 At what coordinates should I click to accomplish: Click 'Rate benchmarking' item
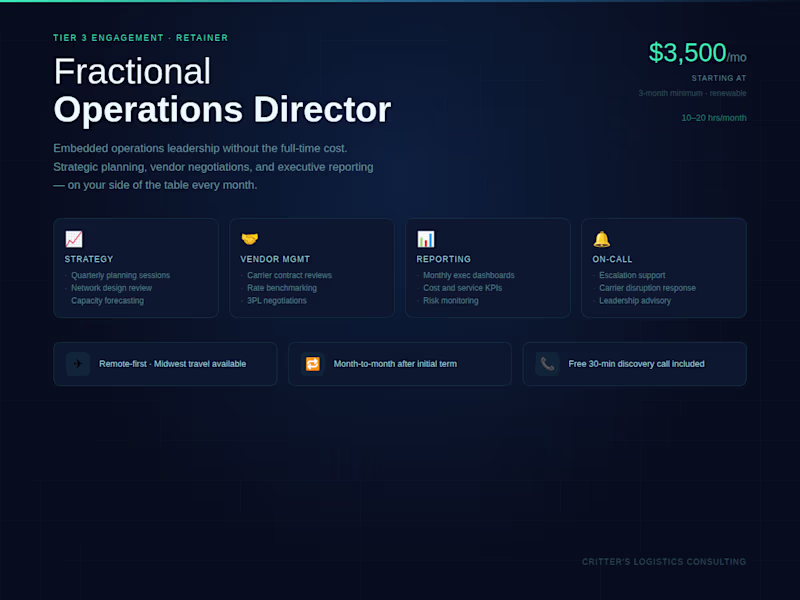(x=282, y=288)
